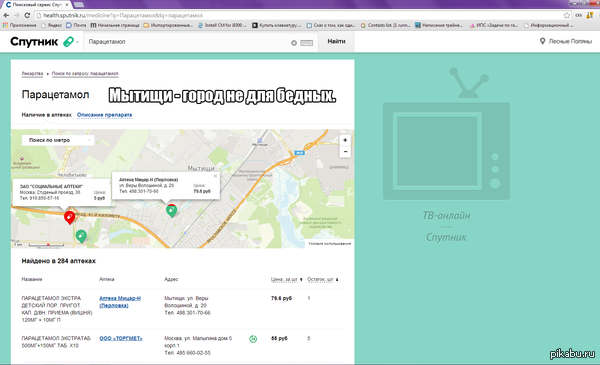Close the Аптека Мицар-Н map popup
Viewport: 600px width, 365px height.
point(215,176)
